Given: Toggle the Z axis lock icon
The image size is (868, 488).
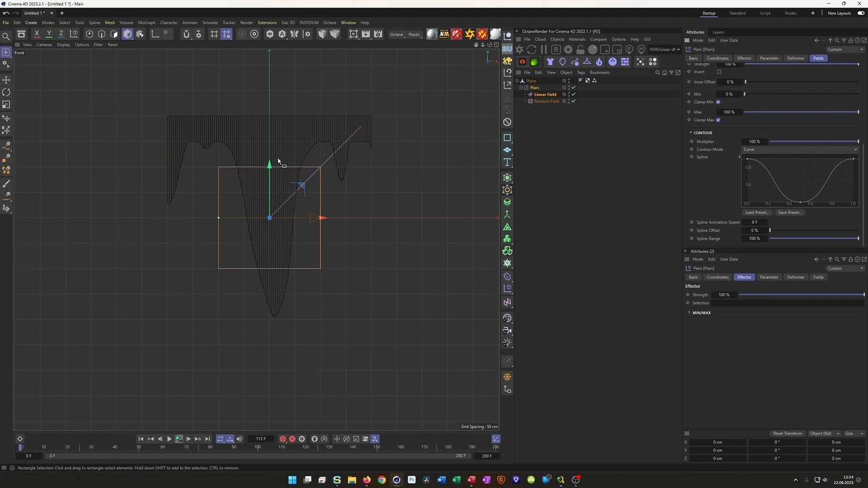Looking at the screenshot, I should 61,34.
